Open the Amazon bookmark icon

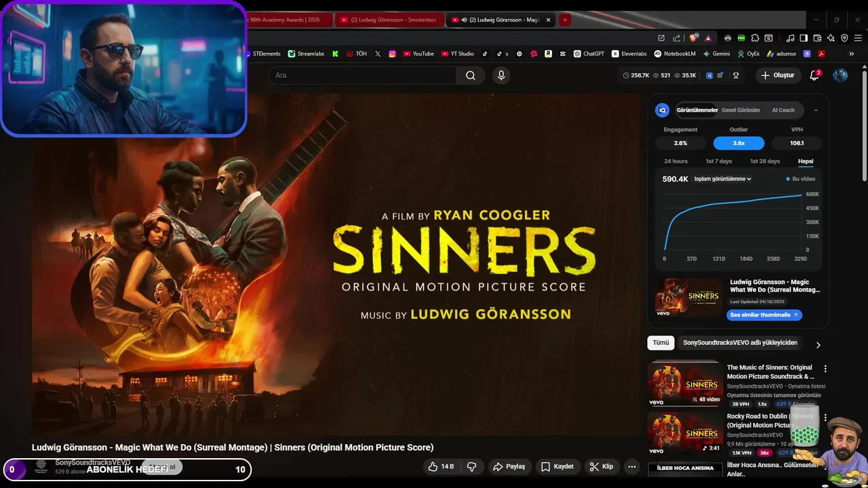548,54
